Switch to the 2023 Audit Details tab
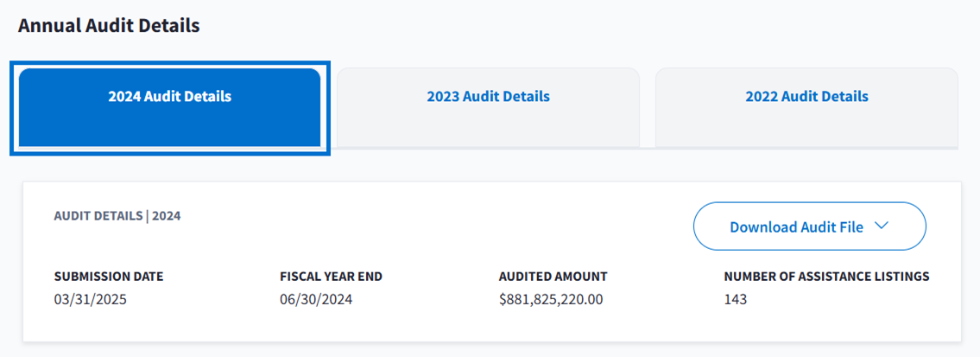The image size is (980, 357). [488, 97]
